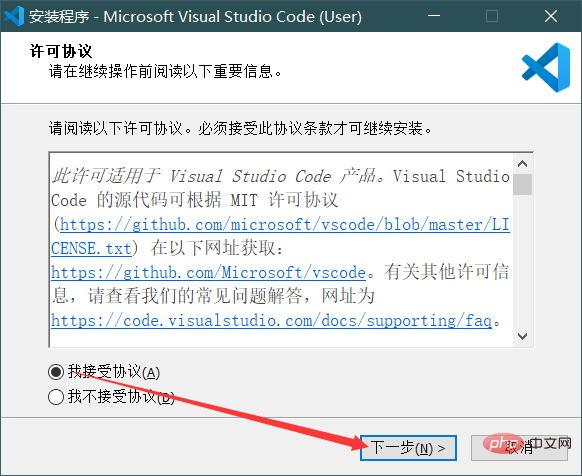Click the "请查看我们的常见问题解答" text line
This screenshot has width=582, height=476.
pos(194,296)
